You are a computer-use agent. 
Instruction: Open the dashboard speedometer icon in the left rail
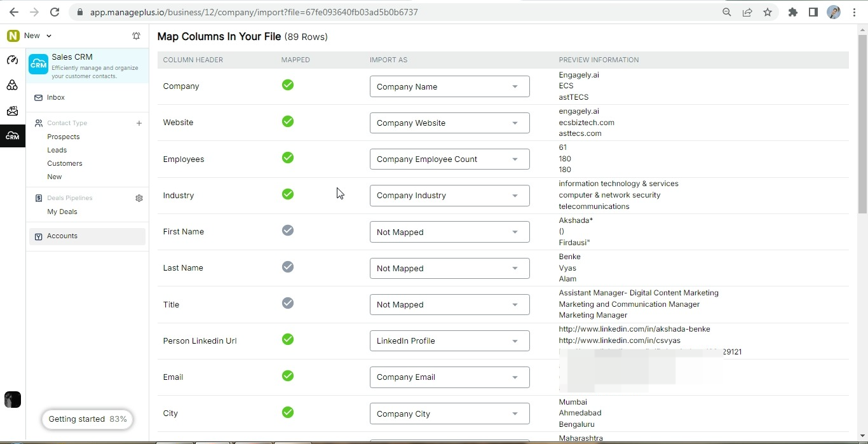coord(12,60)
